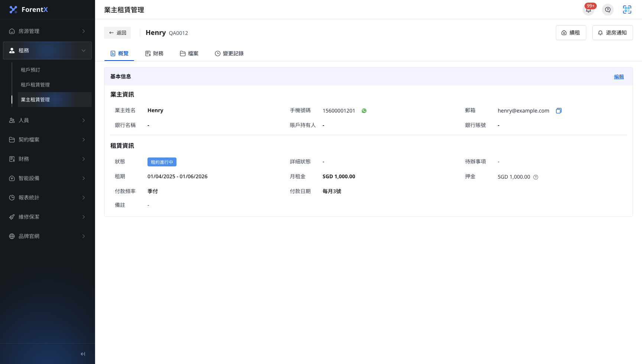Image resolution: width=642 pixels, height=364 pixels.
Task: Click the 房源管理 house icon in sidebar
Action: pos(12,31)
